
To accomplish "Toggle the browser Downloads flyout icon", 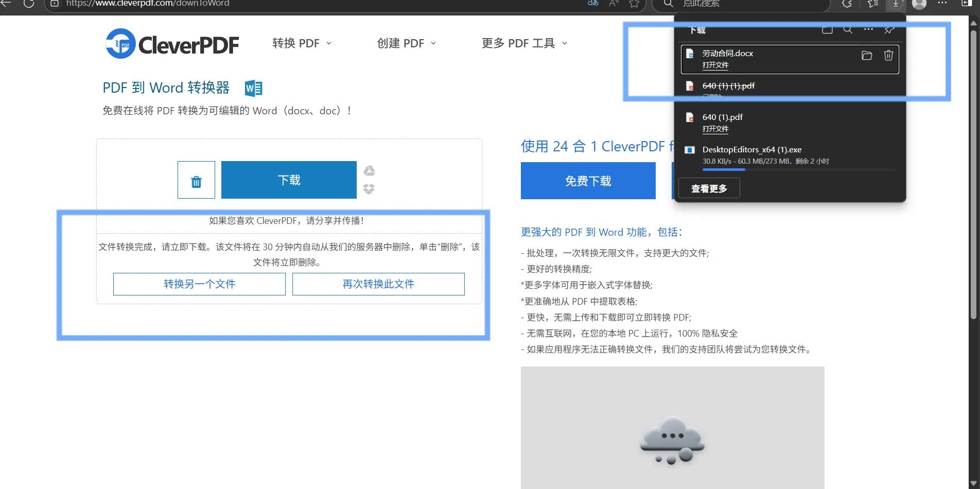I will tap(896, 4).
